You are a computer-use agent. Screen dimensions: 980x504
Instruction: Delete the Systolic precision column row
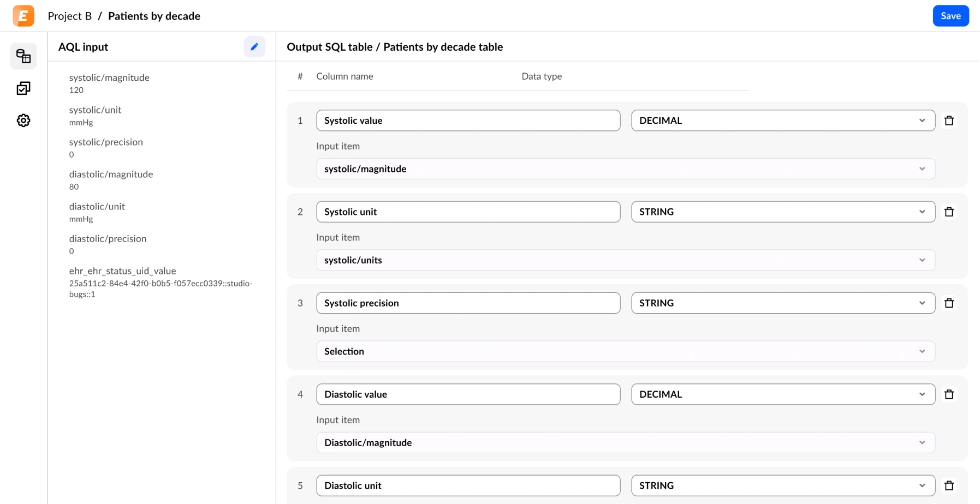(949, 303)
